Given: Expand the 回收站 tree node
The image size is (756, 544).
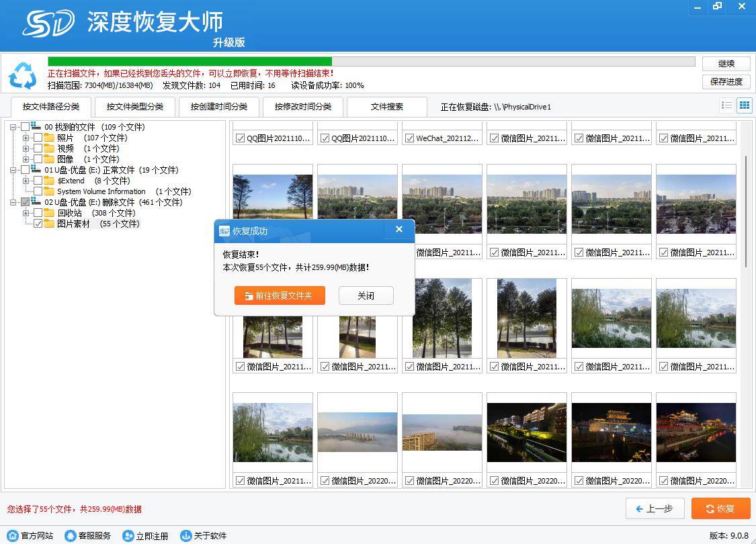Looking at the screenshot, I should tap(26, 213).
